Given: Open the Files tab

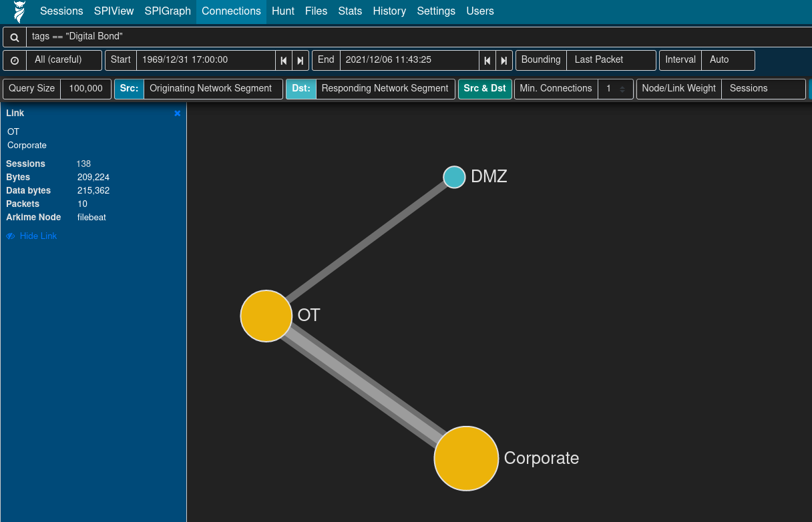Looking at the screenshot, I should pyautogui.click(x=317, y=11).
